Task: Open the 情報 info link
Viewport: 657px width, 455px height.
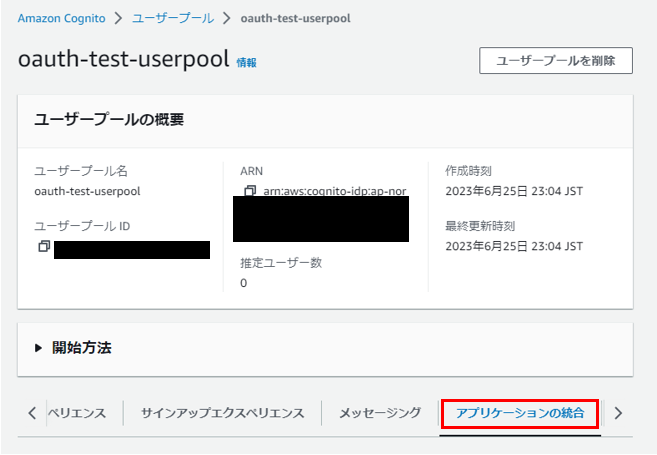Action: click(246, 63)
